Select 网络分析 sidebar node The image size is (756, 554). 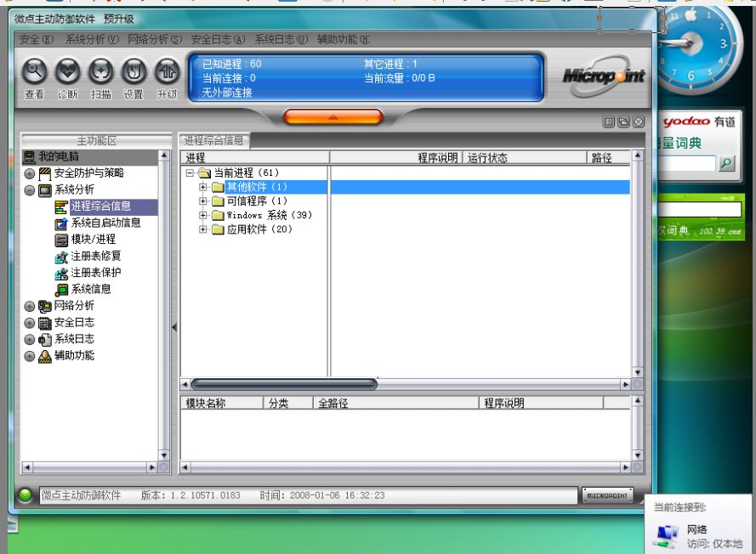coord(74,305)
